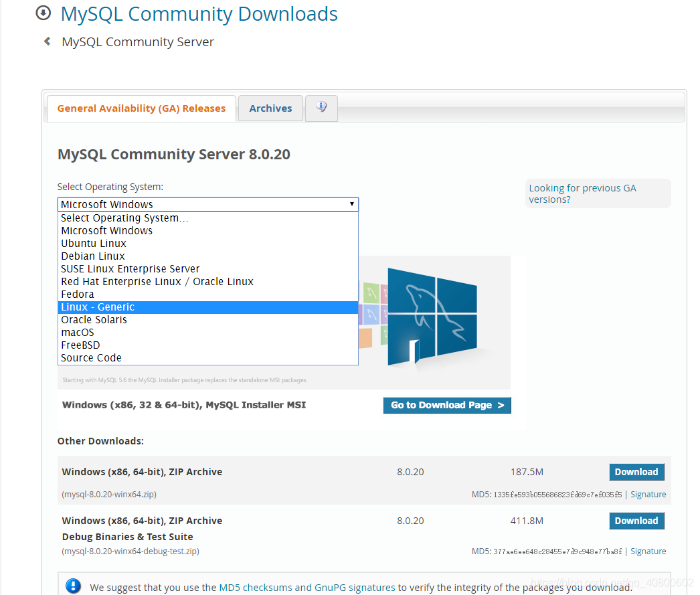Click the MySQL Community Server 8.0.20 heading
The image size is (700, 595).
point(173,155)
